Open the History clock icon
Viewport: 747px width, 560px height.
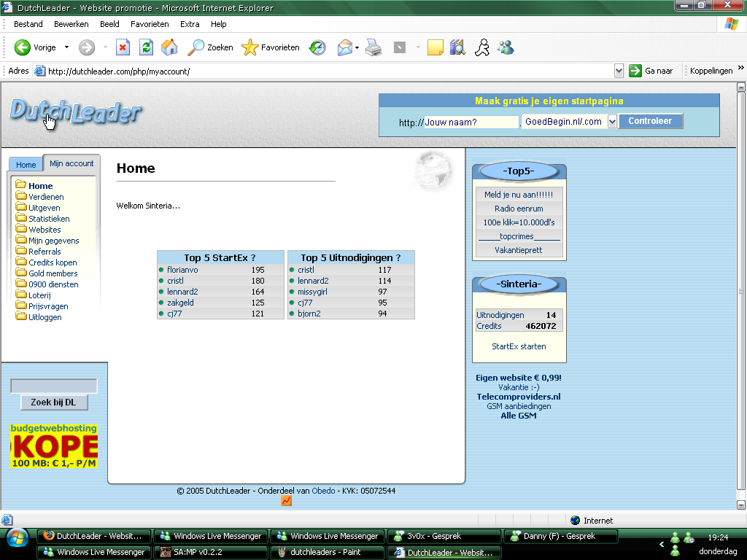pos(317,47)
